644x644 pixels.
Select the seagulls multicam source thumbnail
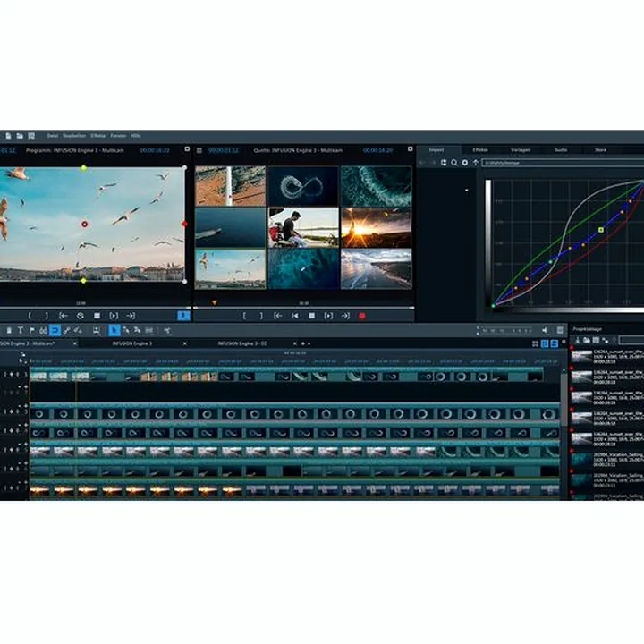230,269
